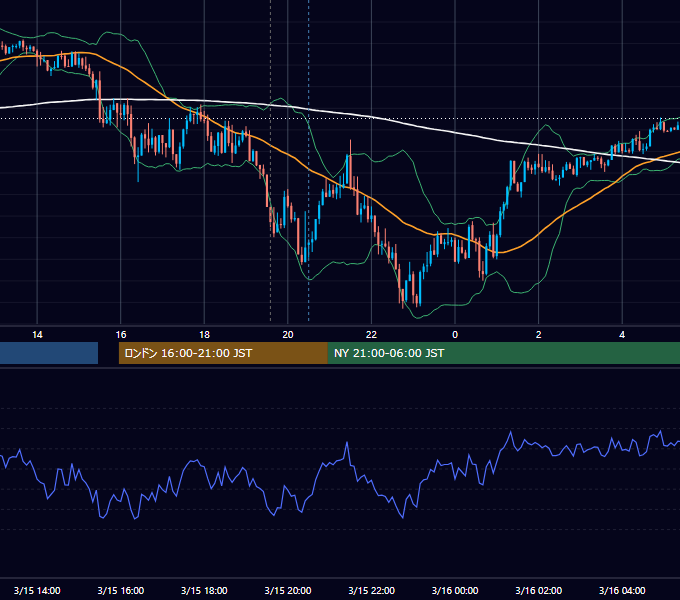Click the '3/15 14:00' date label
Viewport: 680px width, 600px height.
[x=37, y=590]
